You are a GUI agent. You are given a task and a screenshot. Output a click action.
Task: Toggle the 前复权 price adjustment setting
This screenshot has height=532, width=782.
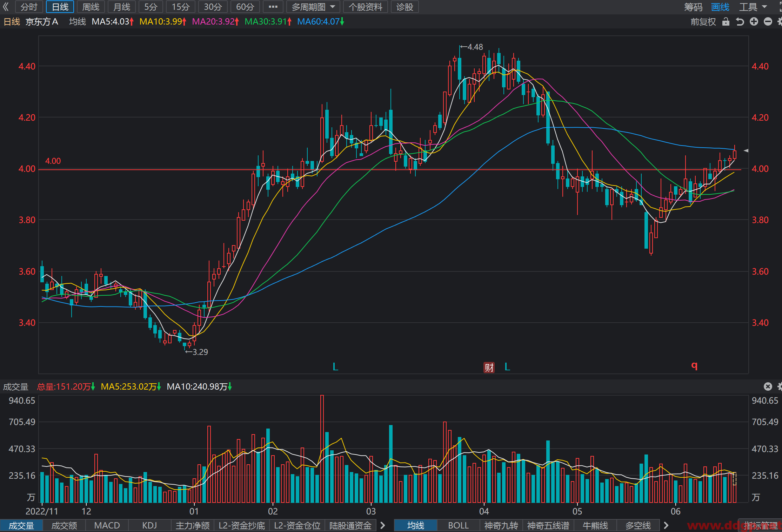pyautogui.click(x=703, y=22)
